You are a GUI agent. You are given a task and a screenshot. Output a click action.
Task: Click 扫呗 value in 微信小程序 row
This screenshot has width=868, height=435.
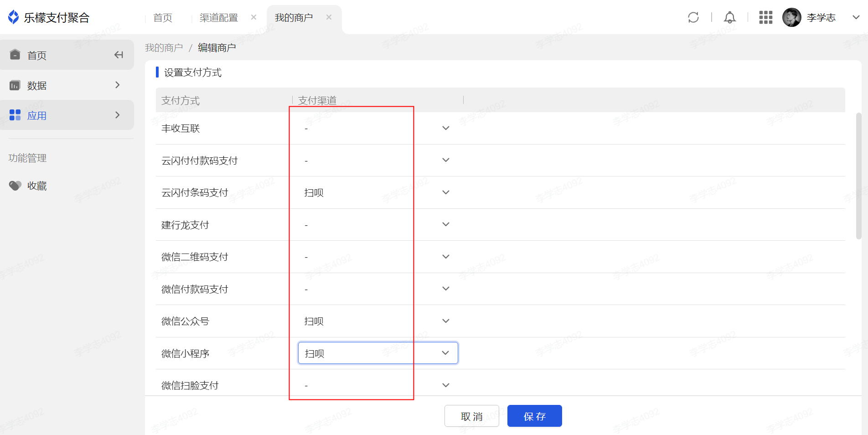(315, 353)
